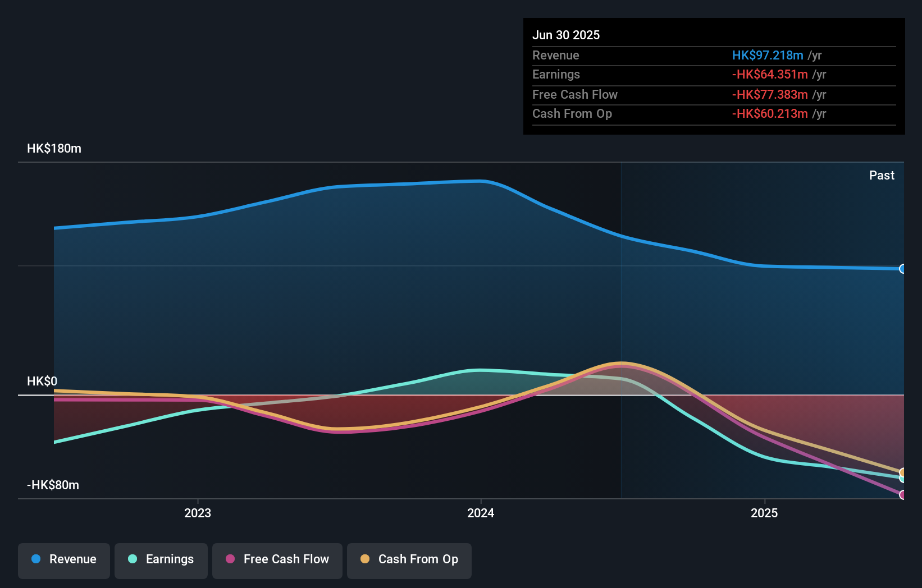The width and height of the screenshot is (922, 588).
Task: Click the -HK$77.383m free cash flow value
Action: [x=770, y=95]
